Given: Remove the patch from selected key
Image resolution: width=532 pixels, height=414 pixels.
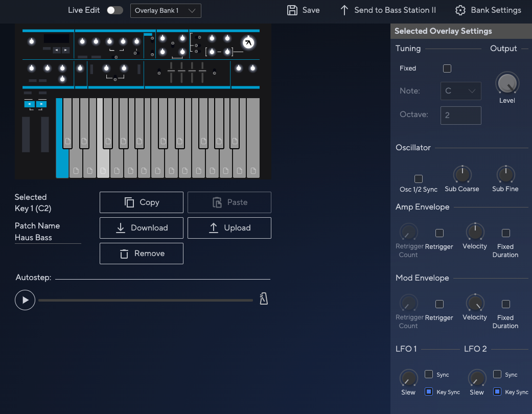Looking at the screenshot, I should click(142, 254).
